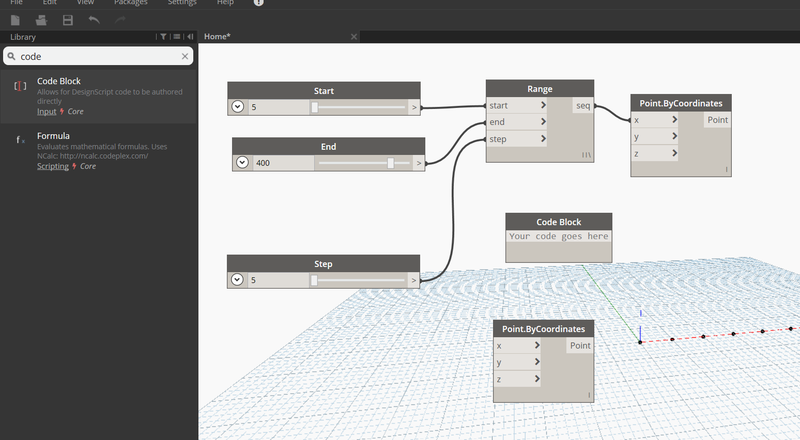Click the Start slider value field

[278, 107]
